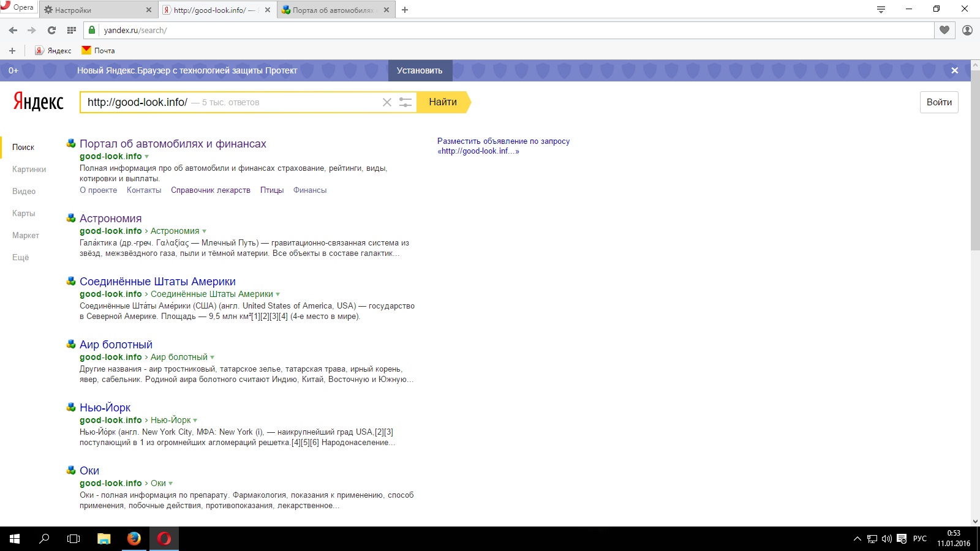Add a bookmark with the plus icon

click(12, 51)
